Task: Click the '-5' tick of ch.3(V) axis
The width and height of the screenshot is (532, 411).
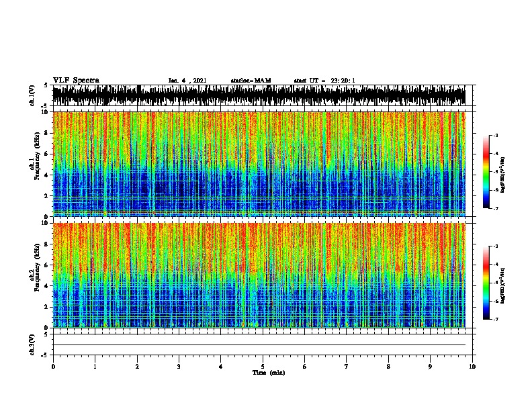Action: pyautogui.click(x=46, y=355)
